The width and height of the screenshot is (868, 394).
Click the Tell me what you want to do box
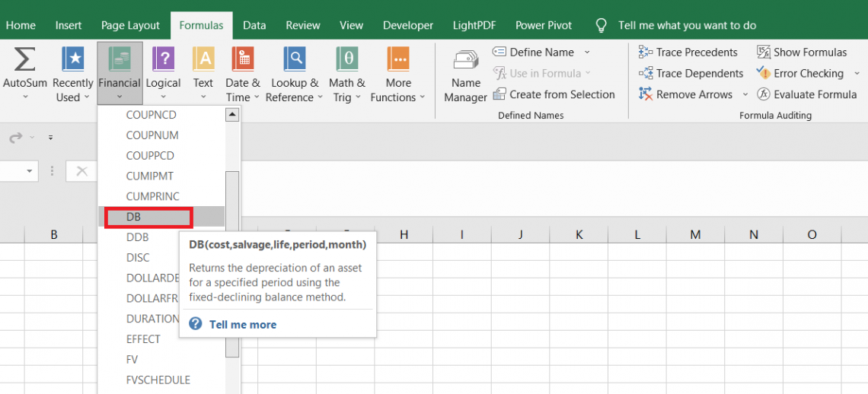coord(687,25)
